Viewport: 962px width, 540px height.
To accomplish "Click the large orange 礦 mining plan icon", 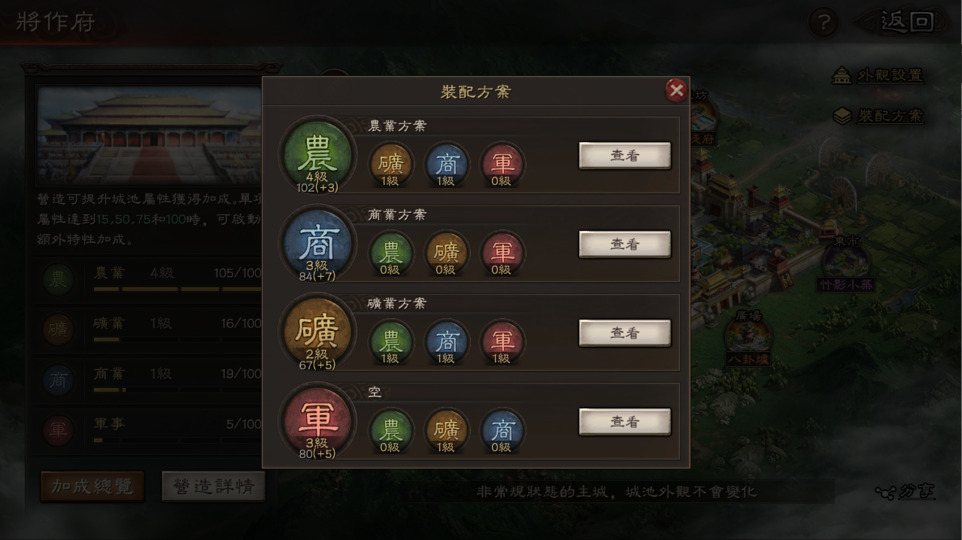I will click(317, 332).
